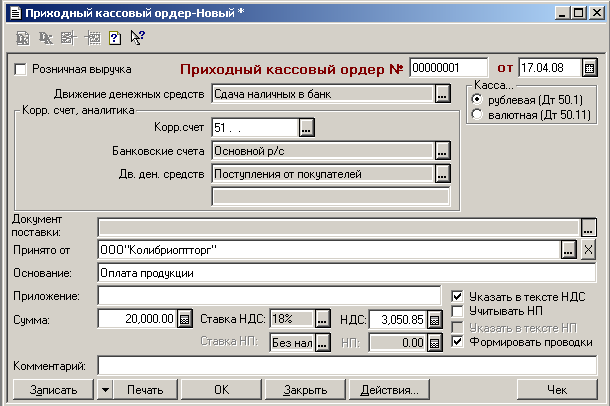
Task: Minimize the Приходный кассовый ордер window
Action: (562, 13)
